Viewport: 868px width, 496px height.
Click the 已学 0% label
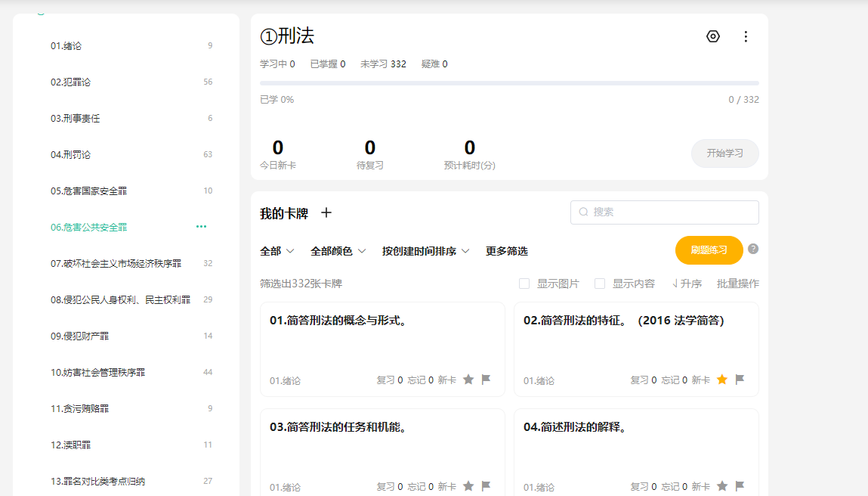coord(276,100)
